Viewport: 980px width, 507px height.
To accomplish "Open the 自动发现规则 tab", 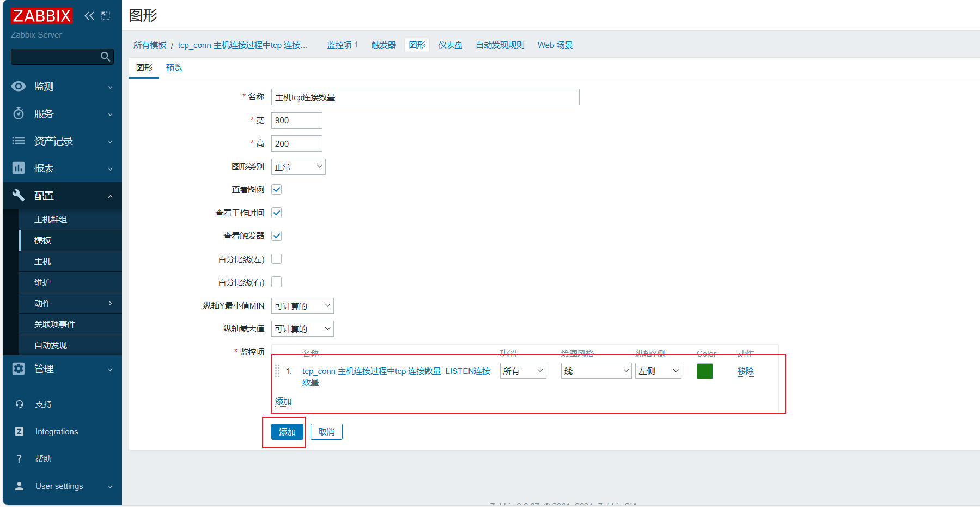I will pyautogui.click(x=500, y=45).
